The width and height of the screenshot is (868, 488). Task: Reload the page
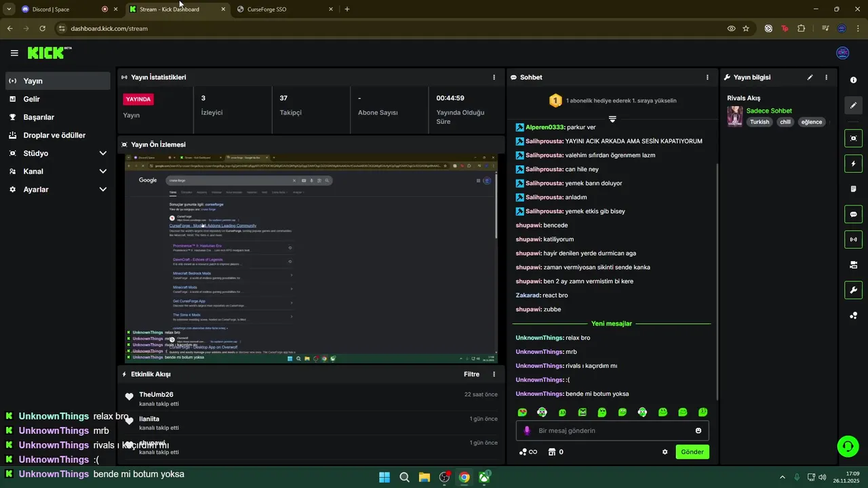tap(42, 28)
